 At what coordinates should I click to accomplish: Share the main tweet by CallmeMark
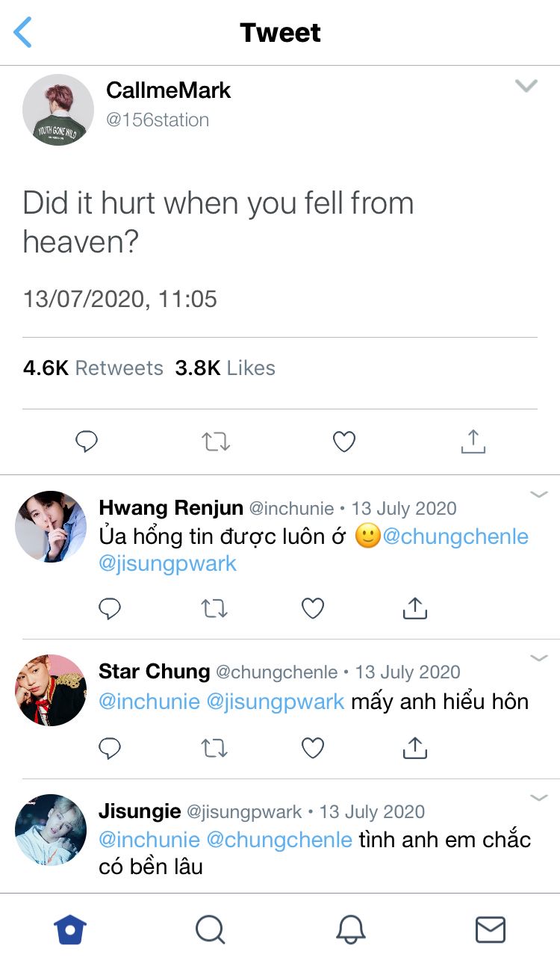click(473, 442)
